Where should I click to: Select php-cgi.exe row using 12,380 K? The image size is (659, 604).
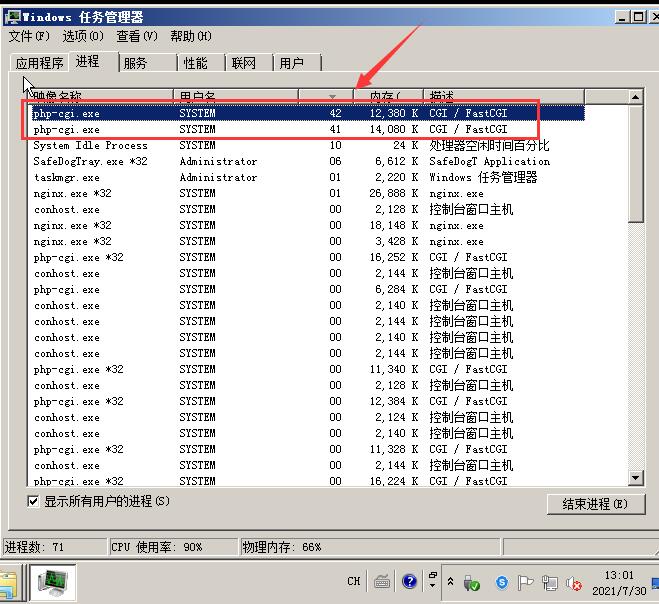point(308,113)
